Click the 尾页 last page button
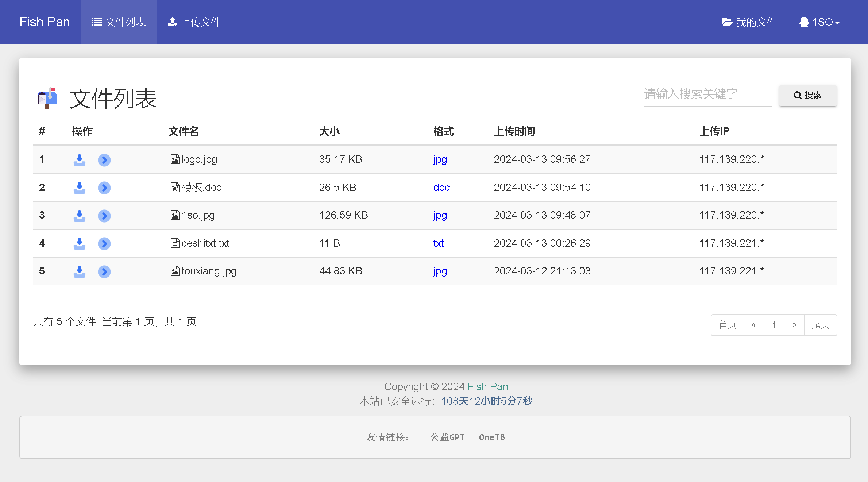The width and height of the screenshot is (868, 482). 821,324
